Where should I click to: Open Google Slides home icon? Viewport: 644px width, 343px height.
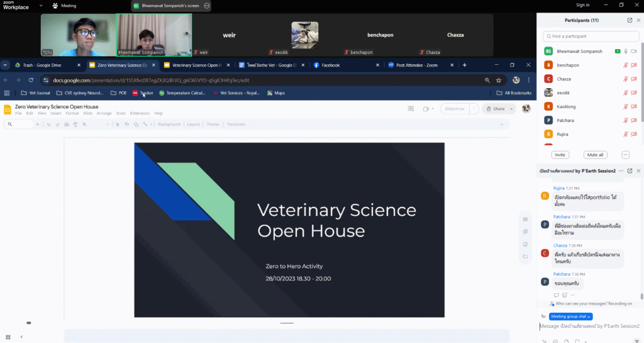[x=8, y=110]
